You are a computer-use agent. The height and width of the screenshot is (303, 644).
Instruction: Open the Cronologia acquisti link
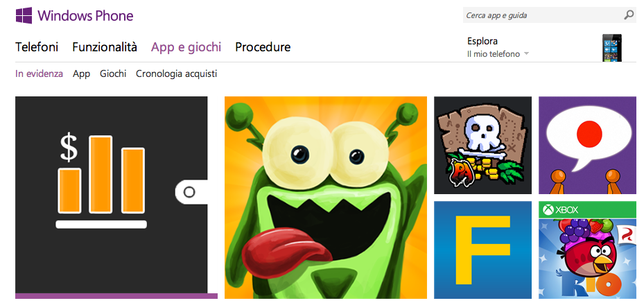point(177,74)
